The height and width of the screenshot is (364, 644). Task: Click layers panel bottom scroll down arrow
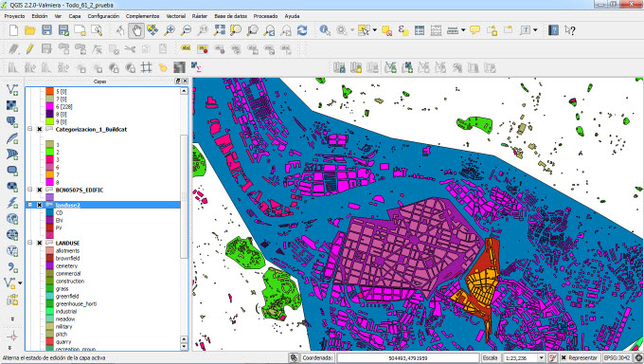tap(184, 347)
